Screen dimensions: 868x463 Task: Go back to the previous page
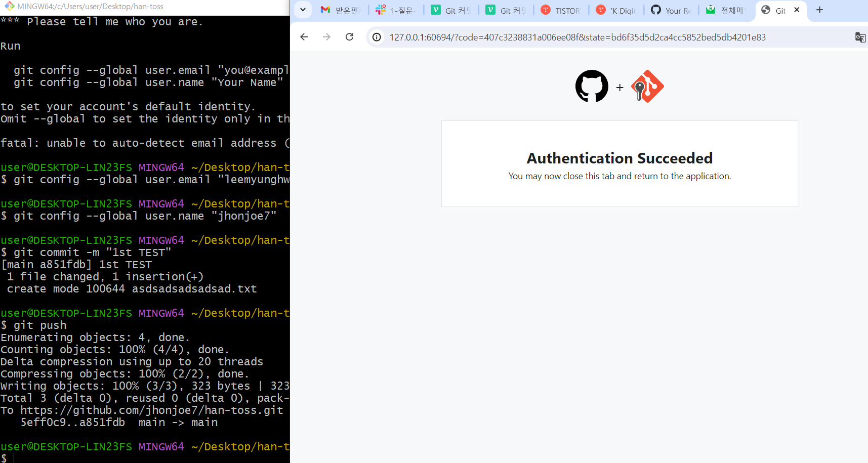(304, 37)
